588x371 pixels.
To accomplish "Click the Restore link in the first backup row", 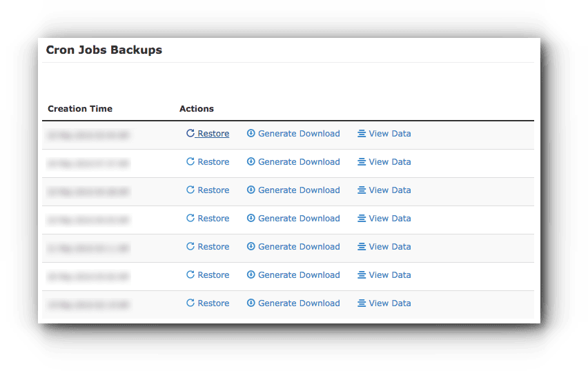I will tap(208, 133).
